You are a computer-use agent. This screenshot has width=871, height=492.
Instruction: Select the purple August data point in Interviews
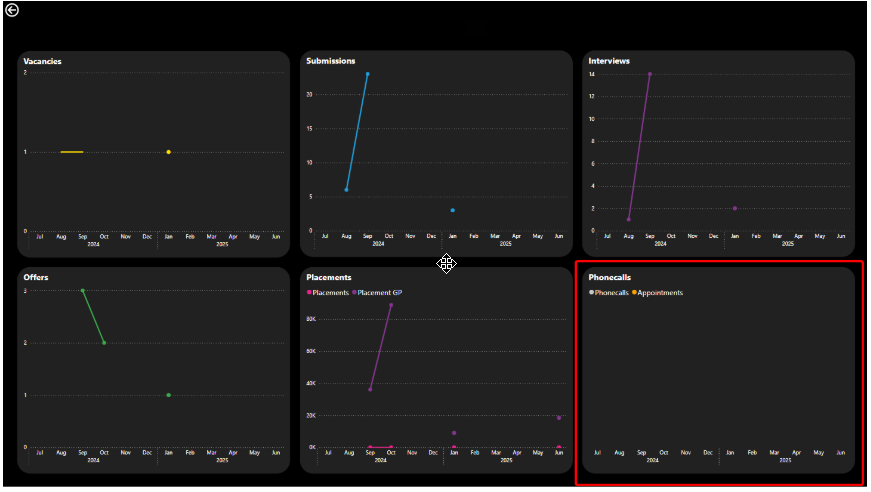coord(629,219)
